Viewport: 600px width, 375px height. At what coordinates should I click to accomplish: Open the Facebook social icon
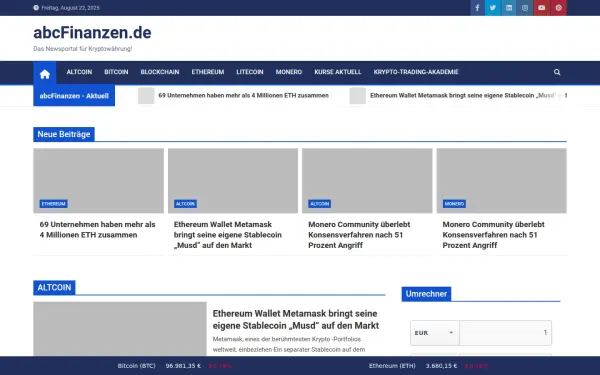(478, 8)
